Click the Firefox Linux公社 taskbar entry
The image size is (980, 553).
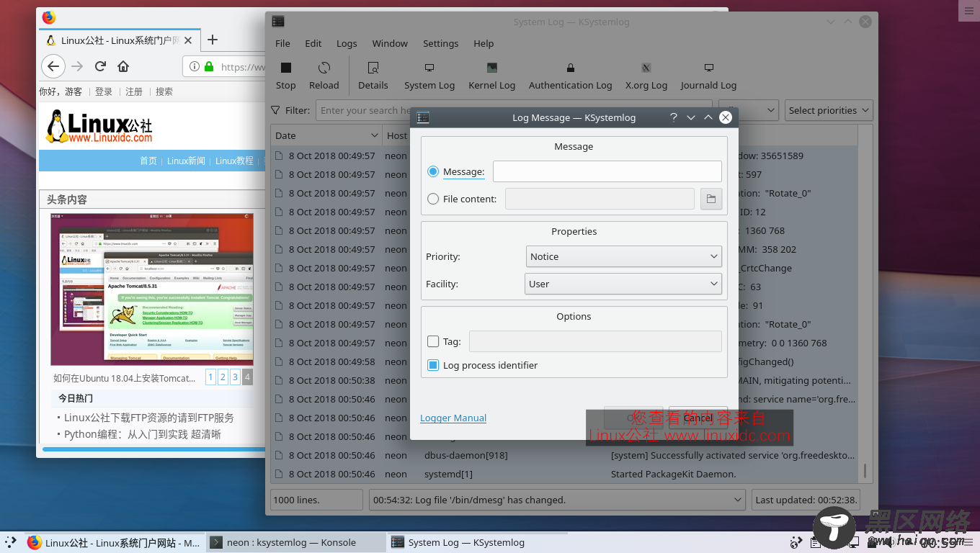point(114,542)
